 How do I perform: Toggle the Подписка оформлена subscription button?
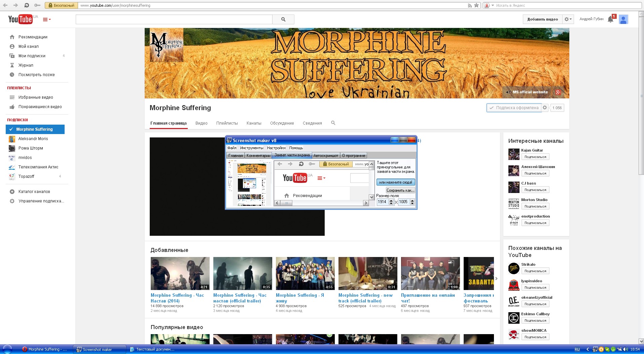click(x=514, y=108)
